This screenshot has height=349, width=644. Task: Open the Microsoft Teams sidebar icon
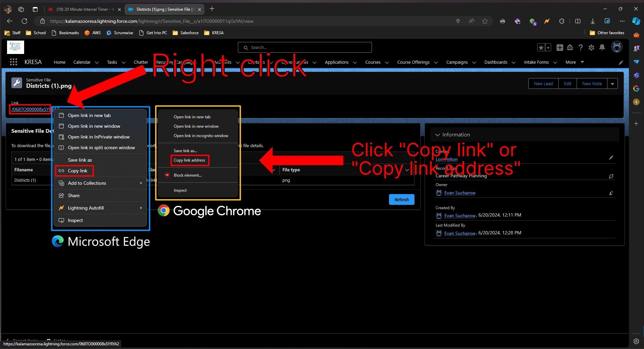pyautogui.click(x=636, y=75)
